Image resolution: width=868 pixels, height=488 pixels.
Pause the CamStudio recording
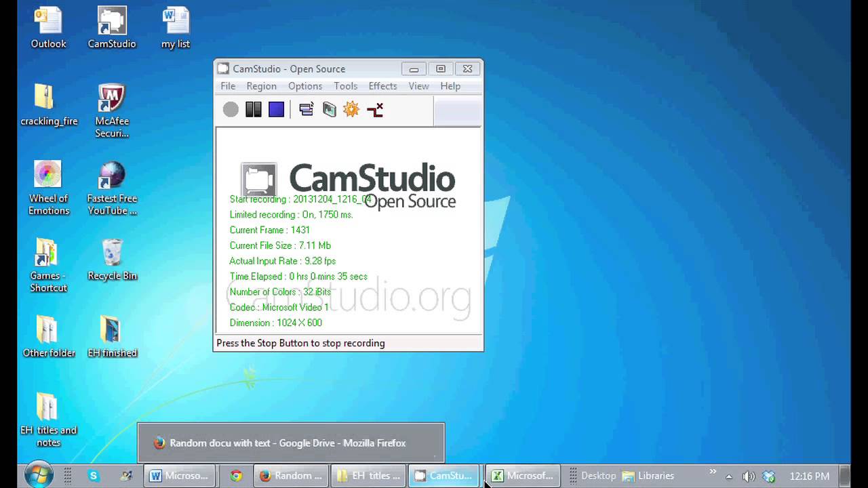(x=254, y=109)
